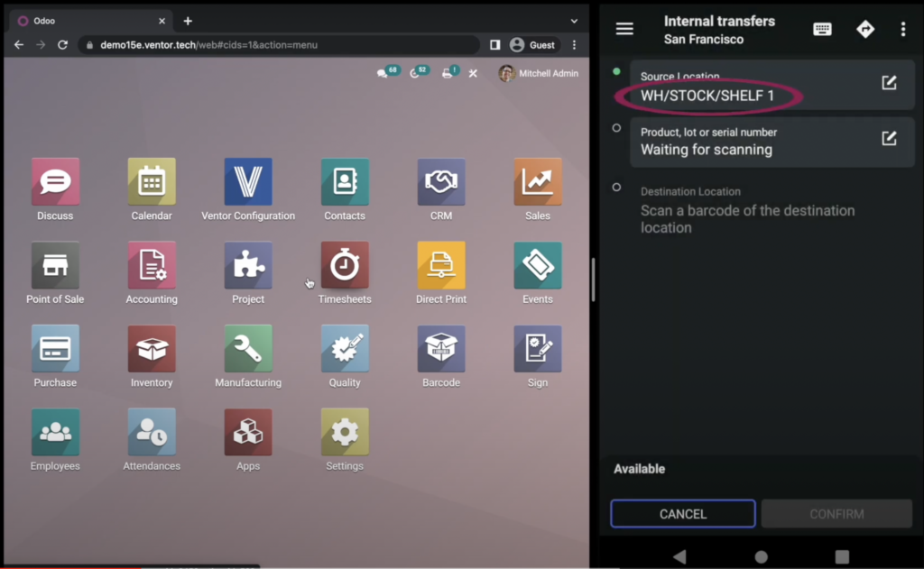Open a new browser tab
Viewport: 924px width, 569px height.
[x=188, y=22]
